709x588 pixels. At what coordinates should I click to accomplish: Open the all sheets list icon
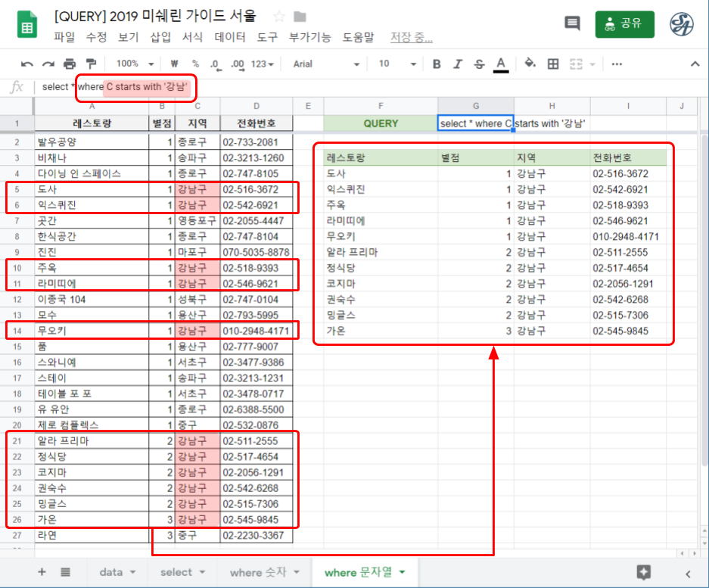tap(66, 572)
